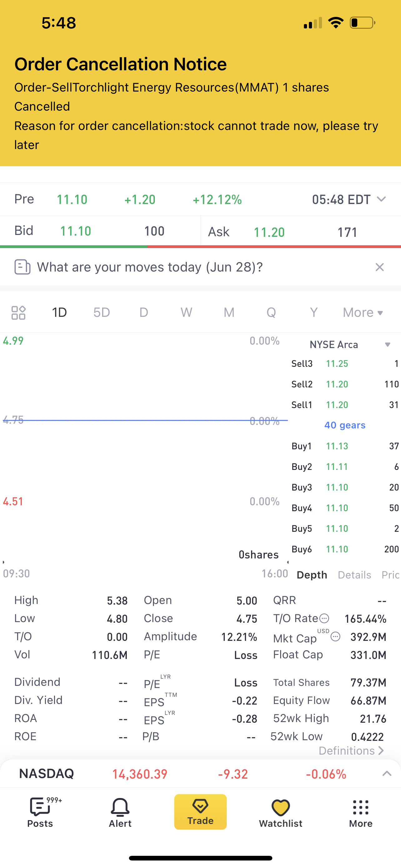The height and width of the screenshot is (868, 401).
Task: Switch to the Details tab
Action: coord(354,575)
